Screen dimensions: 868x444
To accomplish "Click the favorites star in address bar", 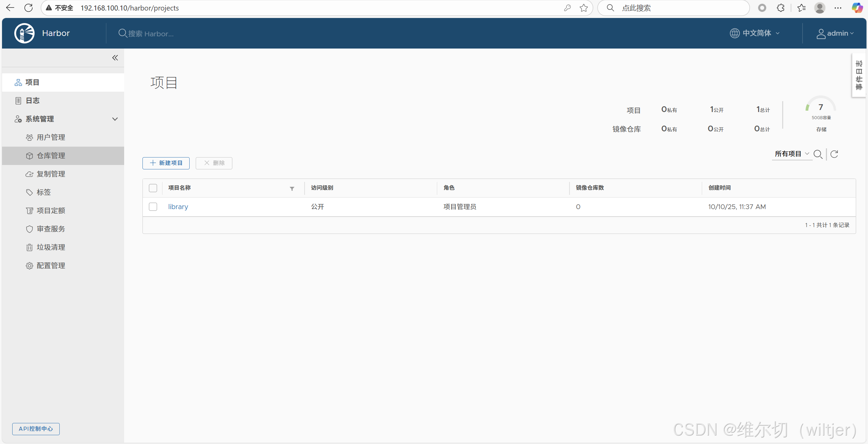I will [583, 8].
